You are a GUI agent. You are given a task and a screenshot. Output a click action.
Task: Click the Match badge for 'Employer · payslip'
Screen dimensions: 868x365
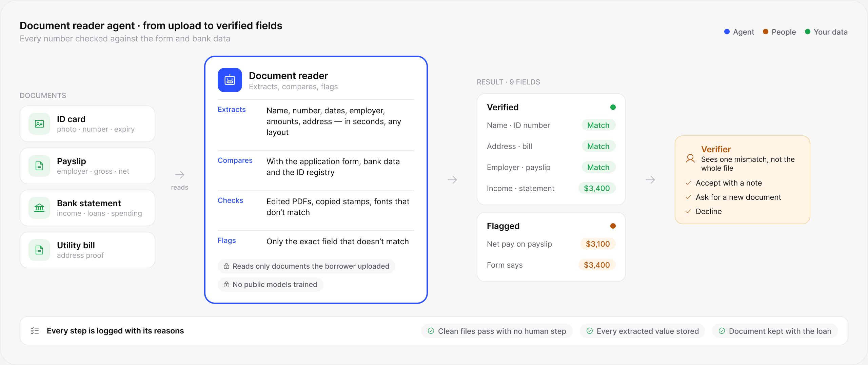[598, 167]
